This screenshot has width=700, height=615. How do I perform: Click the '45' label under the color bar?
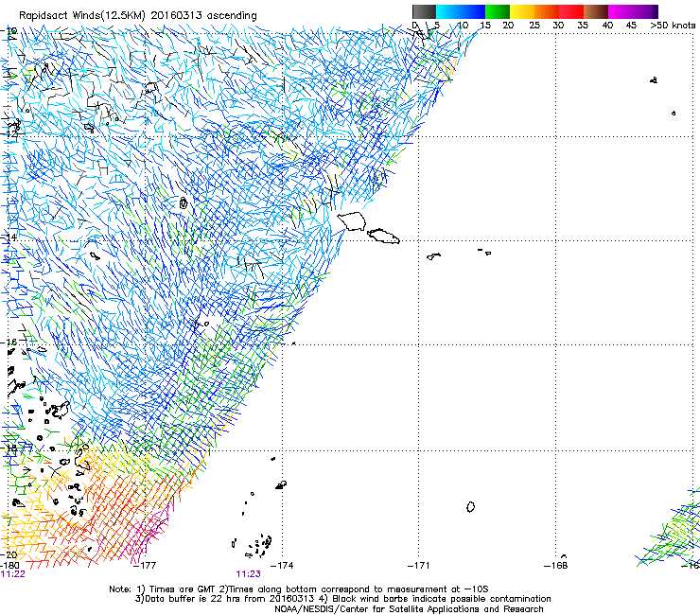pos(631,26)
